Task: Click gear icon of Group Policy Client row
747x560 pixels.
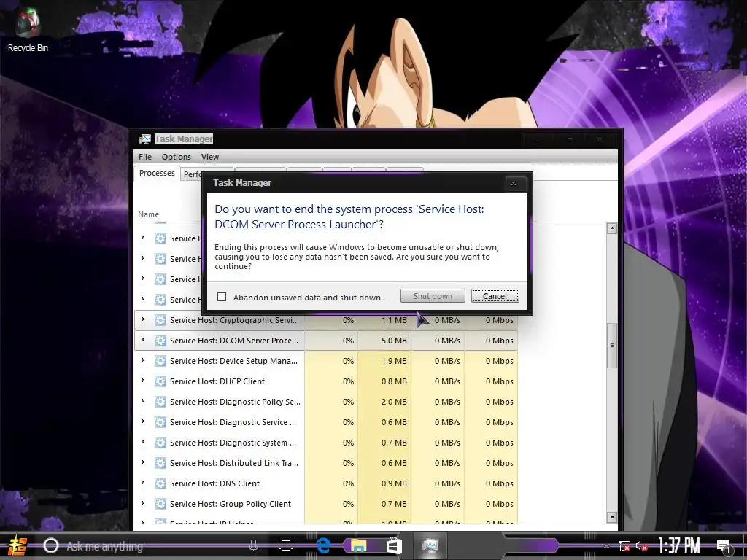Action: pos(160,504)
